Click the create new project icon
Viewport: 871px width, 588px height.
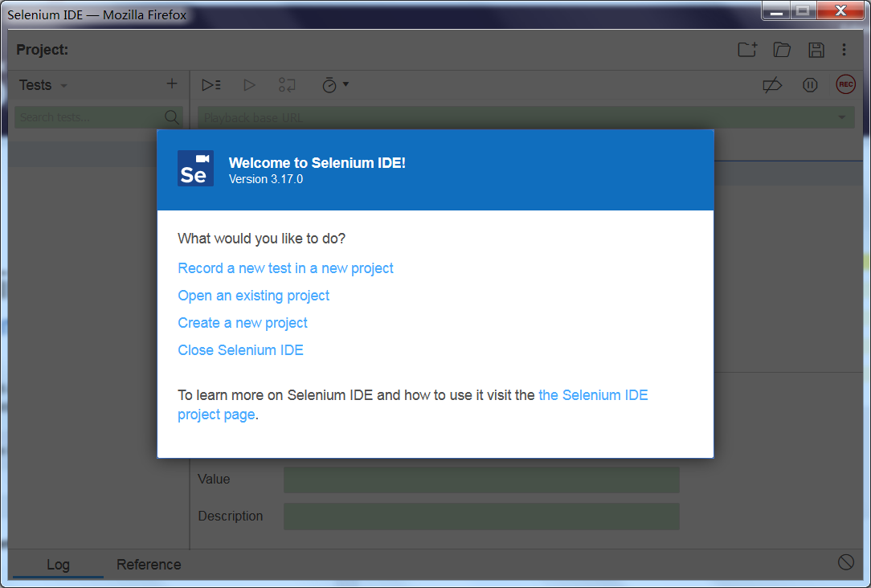point(747,50)
